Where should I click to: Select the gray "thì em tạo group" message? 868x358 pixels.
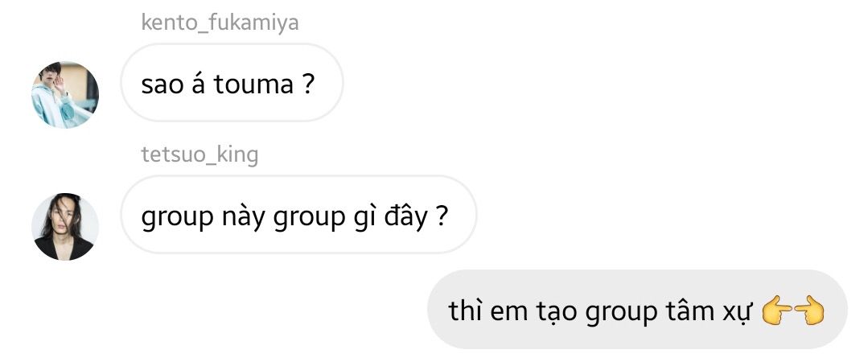tap(637, 309)
